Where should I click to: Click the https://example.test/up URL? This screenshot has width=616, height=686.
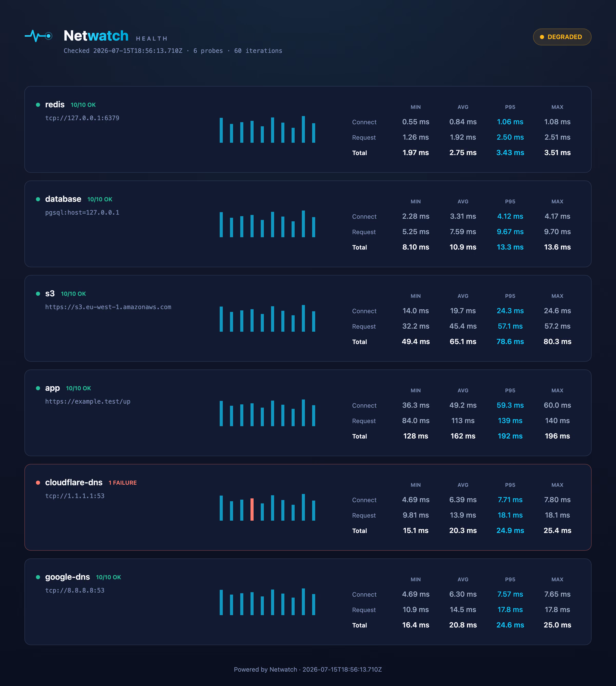click(88, 402)
